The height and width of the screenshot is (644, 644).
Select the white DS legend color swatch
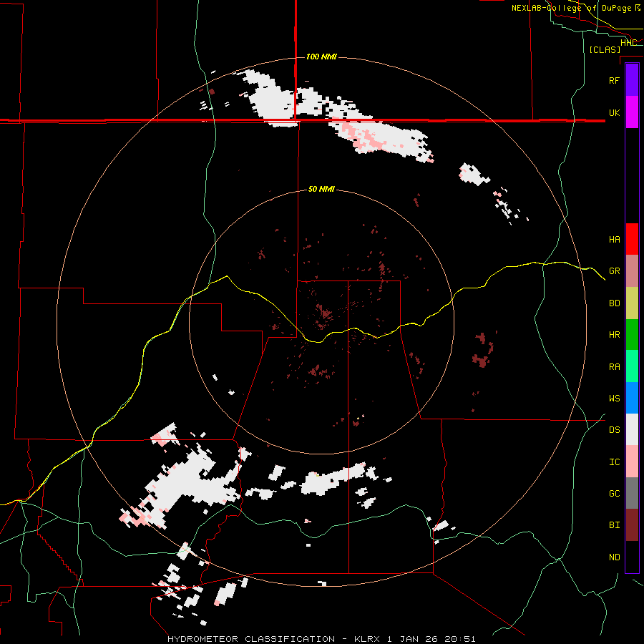tap(632, 429)
